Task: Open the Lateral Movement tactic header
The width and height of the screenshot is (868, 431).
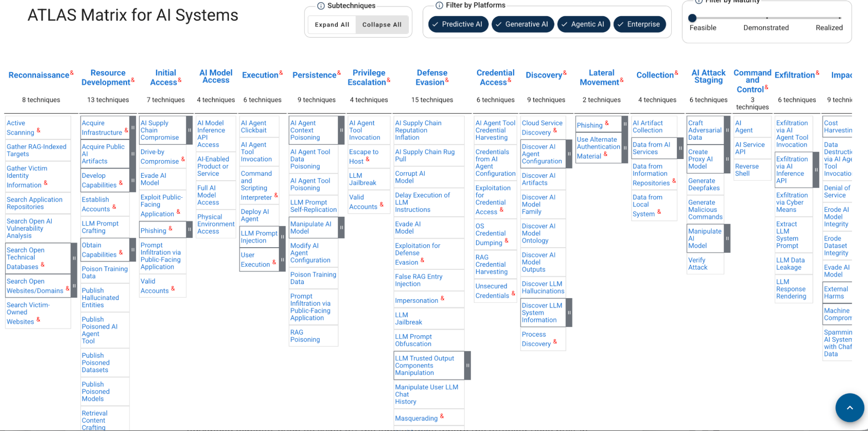Action: (x=600, y=77)
